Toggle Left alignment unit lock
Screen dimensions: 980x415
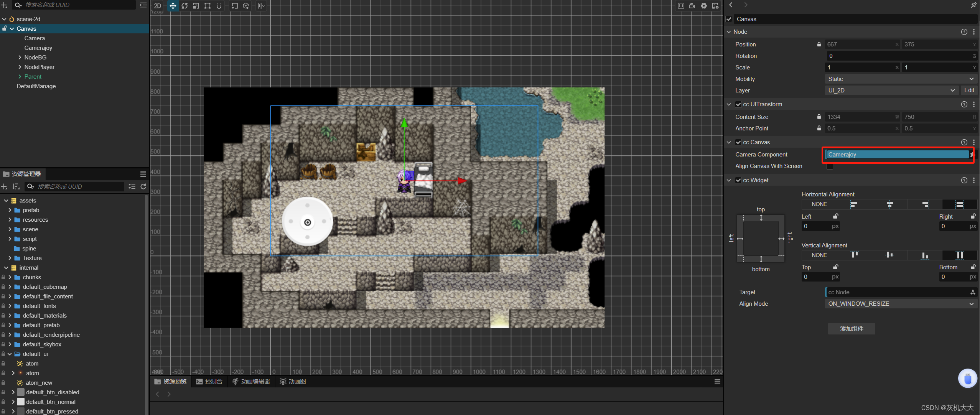pyautogui.click(x=835, y=216)
